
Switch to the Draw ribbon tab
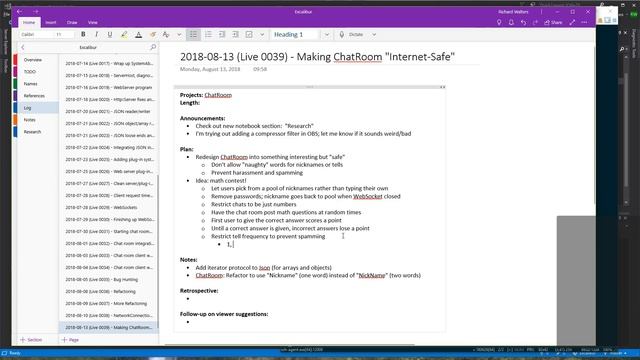pos(72,22)
